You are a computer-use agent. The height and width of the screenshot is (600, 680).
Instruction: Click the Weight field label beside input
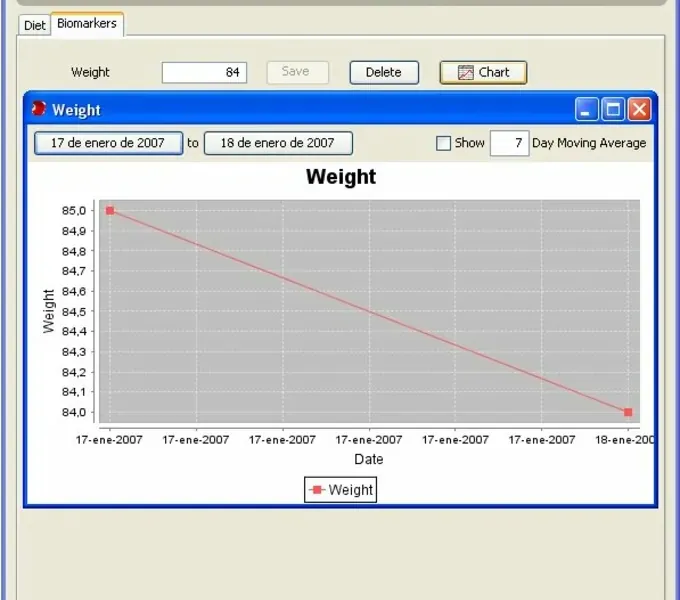click(x=90, y=72)
